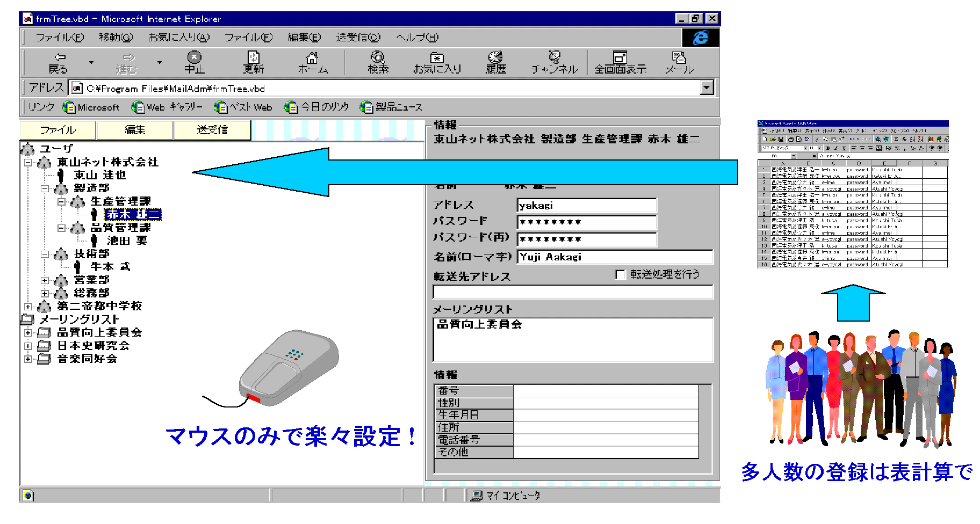Expand the 品質向上委員会 mailing list node
The height and width of the screenshot is (524, 980).
[x=28, y=333]
